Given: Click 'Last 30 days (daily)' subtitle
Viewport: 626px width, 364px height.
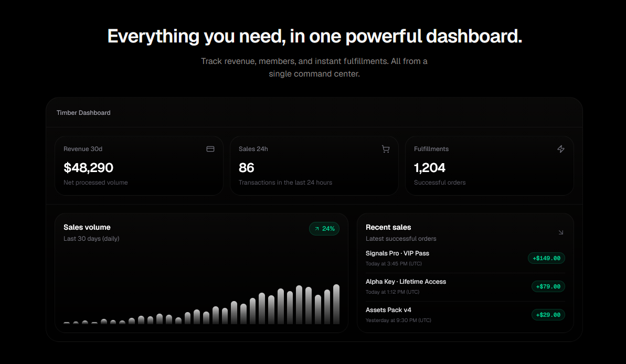Looking at the screenshot, I should 91,239.
